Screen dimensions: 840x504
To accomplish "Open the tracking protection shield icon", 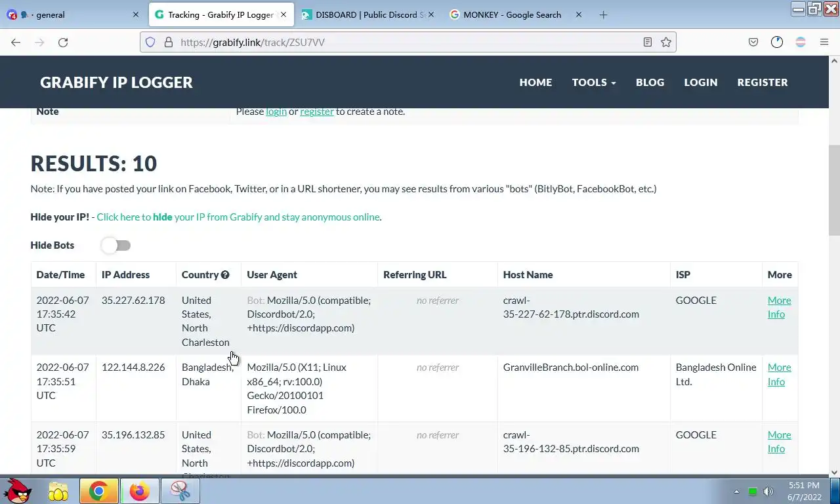I will [150, 42].
